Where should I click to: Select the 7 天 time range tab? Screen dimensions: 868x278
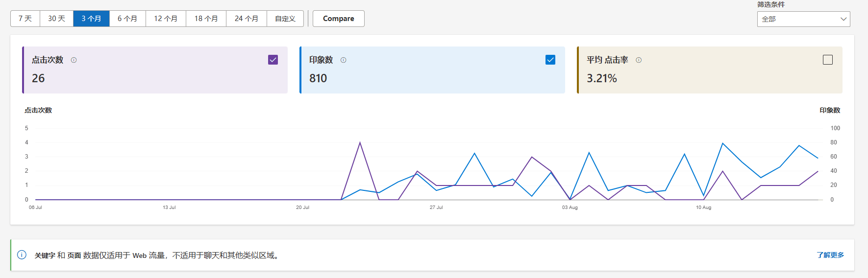pyautogui.click(x=25, y=19)
